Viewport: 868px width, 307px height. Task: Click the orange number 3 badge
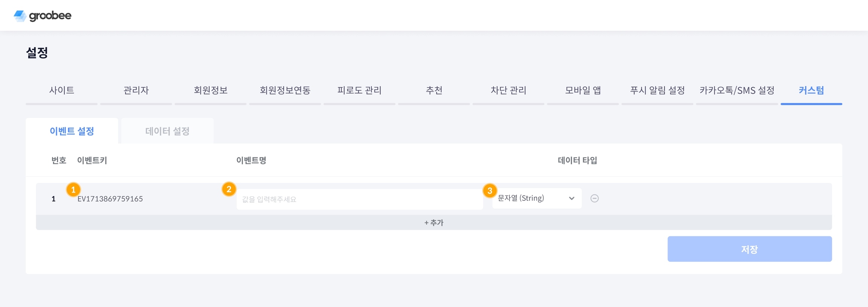tap(490, 191)
